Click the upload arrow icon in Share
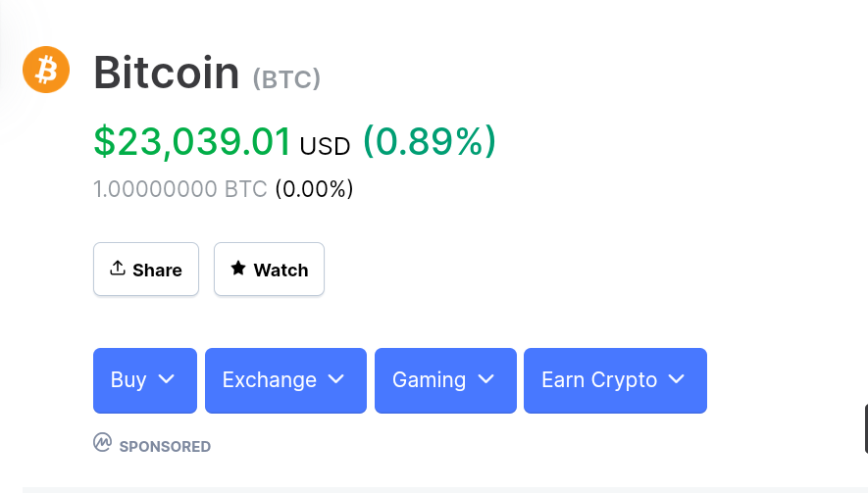The width and height of the screenshot is (868, 493). tap(118, 269)
